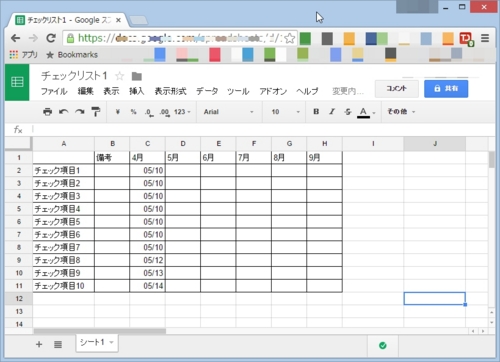500x362 pixels.
Task: Open the 挿入 menu
Action: point(137,91)
